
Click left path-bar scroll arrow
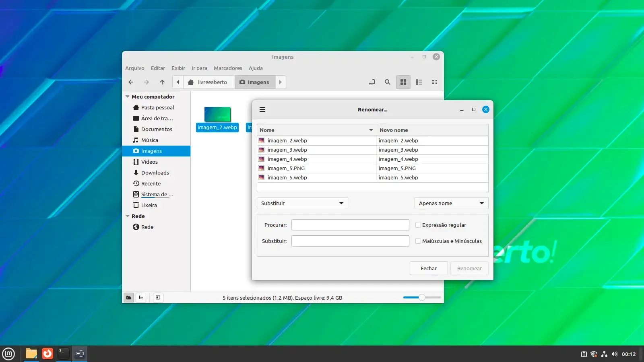[x=178, y=82]
